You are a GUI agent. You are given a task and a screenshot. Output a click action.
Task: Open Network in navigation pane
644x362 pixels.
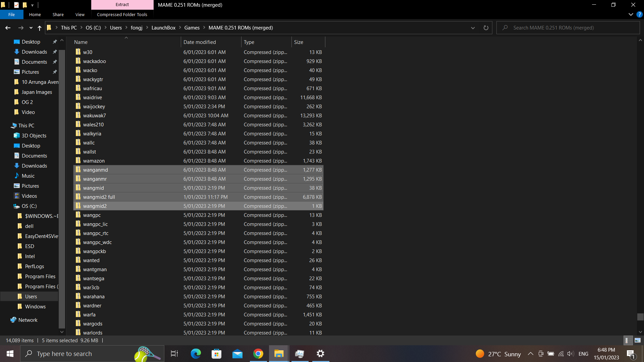pos(28,320)
